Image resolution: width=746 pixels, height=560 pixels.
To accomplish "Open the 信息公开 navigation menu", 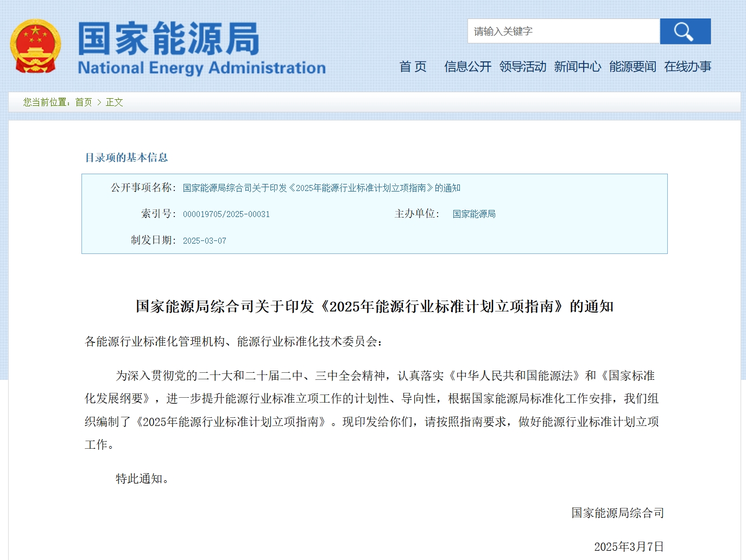I will click(x=467, y=66).
